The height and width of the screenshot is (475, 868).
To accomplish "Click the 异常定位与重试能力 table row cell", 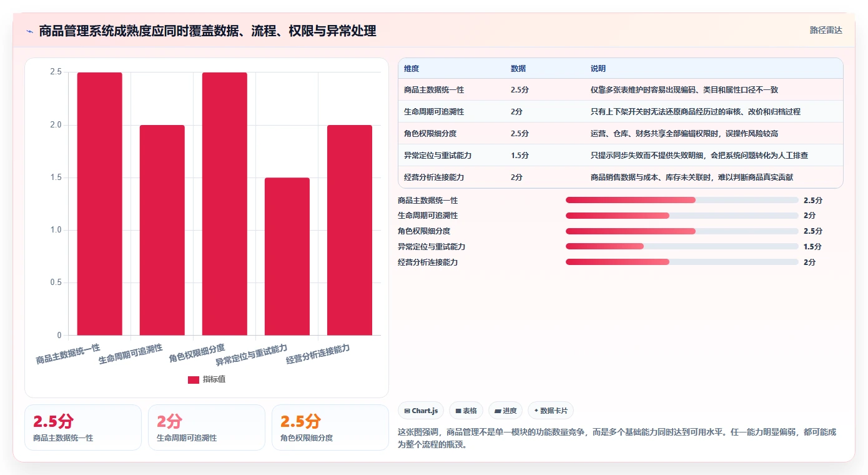I will coord(438,156).
